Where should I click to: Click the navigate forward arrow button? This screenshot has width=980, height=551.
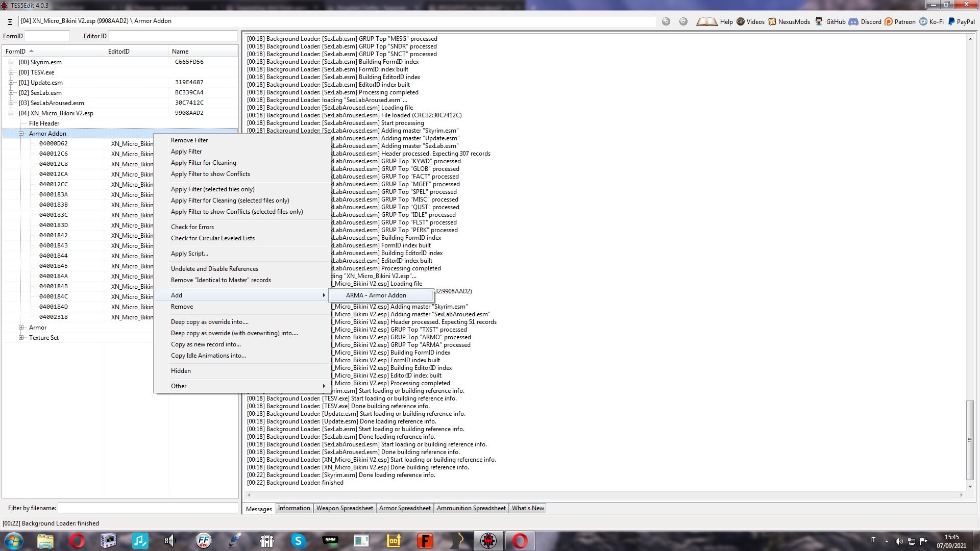pos(683,21)
